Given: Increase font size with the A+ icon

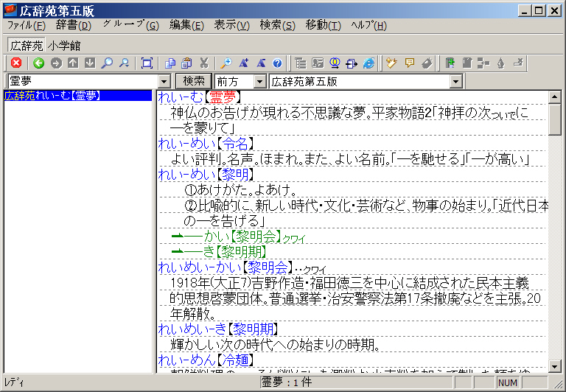Looking at the screenshot, I should 244,63.
